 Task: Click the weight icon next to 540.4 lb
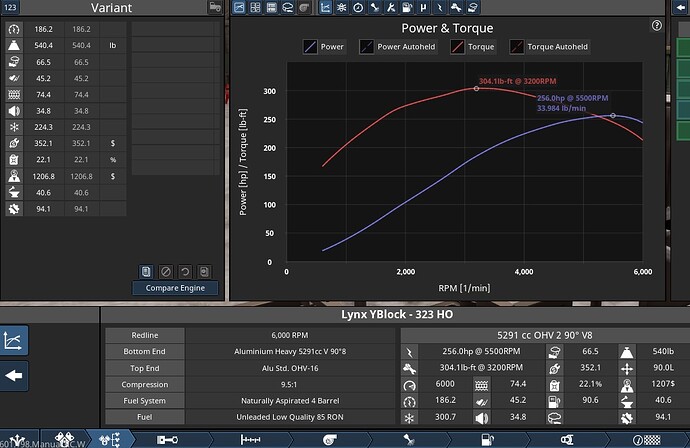point(14,45)
